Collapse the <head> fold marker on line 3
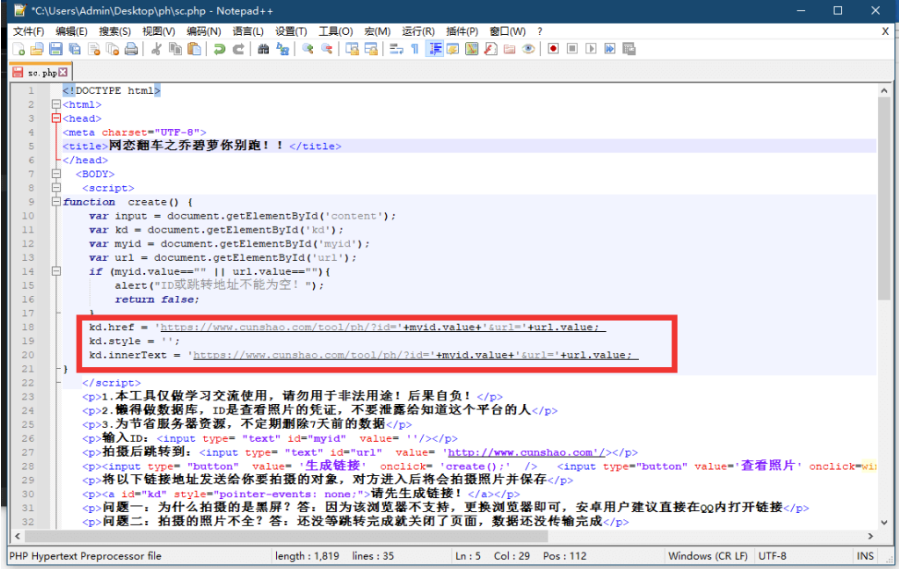Viewport: 899px width, 569px height. pyautogui.click(x=57, y=118)
